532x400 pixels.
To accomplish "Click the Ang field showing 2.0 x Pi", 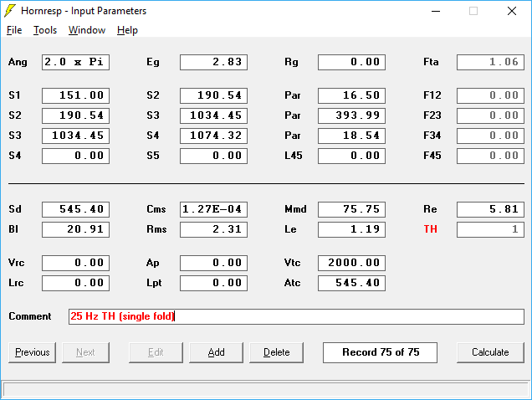I will (75, 62).
